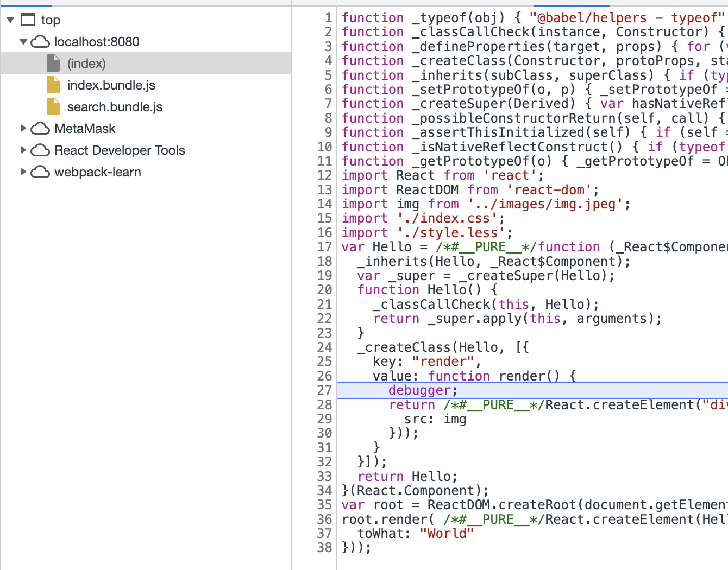Click the (index) gray document icon
728x570 pixels.
[x=53, y=63]
